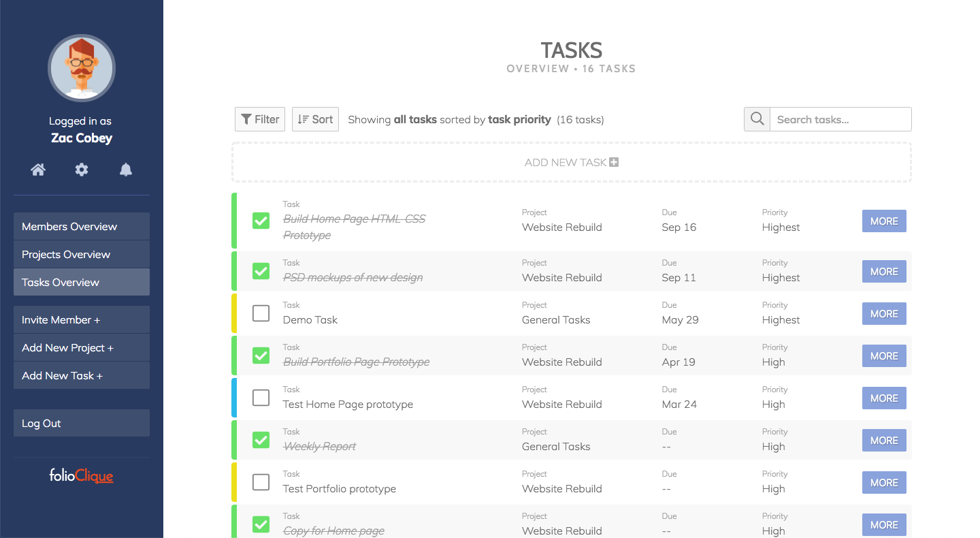Open the Sort options
The width and height of the screenshot is (980, 538).
[315, 119]
